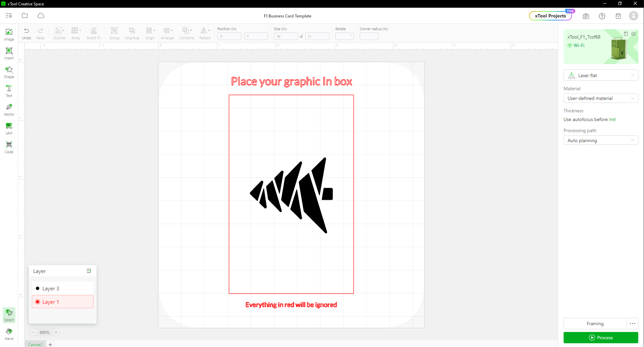The width and height of the screenshot is (644, 347).
Task: Open the xArt AI tool
Action: 9,128
